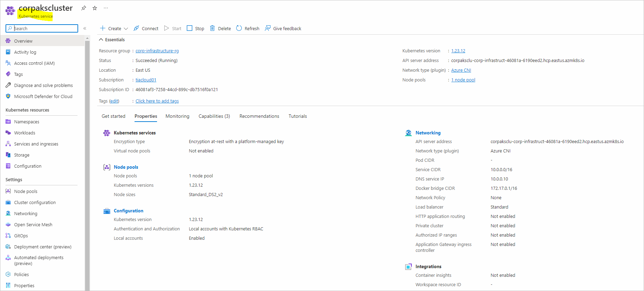Open the Capabilities (3) tab
This screenshot has height=291, width=644.
[x=214, y=116]
